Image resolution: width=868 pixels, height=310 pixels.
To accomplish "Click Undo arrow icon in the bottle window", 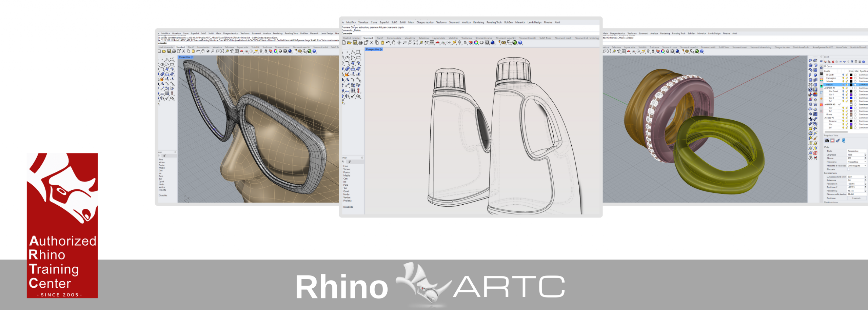I will point(388,43).
